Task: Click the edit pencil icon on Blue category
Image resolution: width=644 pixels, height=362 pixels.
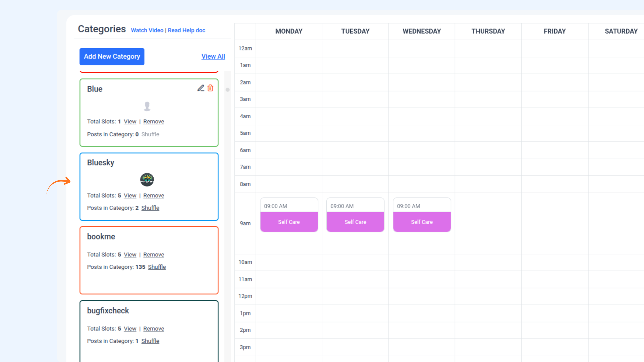Action: tap(201, 88)
